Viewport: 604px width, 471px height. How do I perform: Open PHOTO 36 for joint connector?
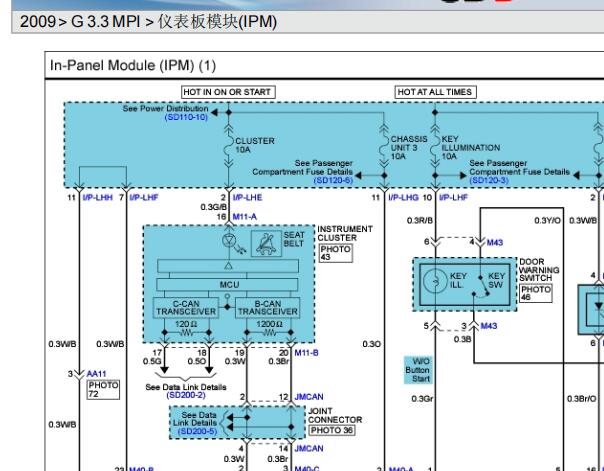pyautogui.click(x=332, y=430)
